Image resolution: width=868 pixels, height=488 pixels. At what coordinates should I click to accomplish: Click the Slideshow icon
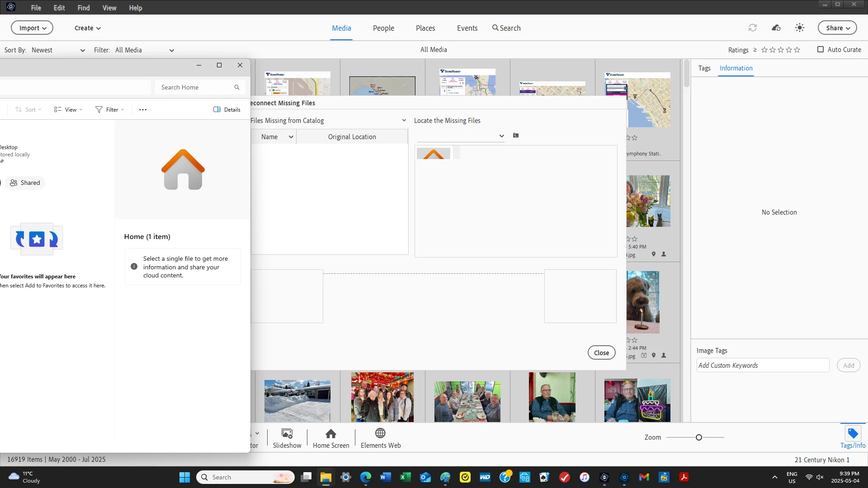tap(287, 434)
